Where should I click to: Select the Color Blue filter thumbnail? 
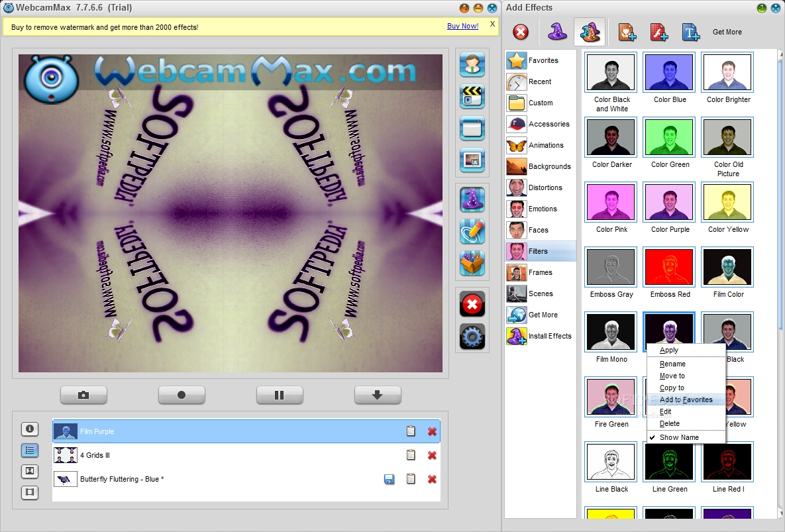tap(669, 72)
